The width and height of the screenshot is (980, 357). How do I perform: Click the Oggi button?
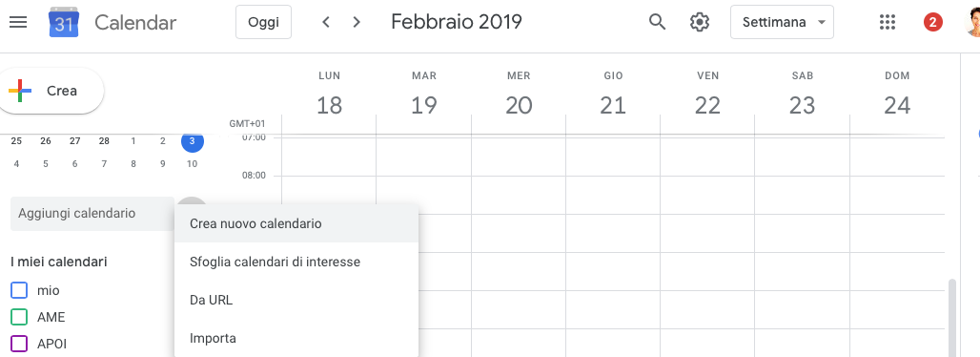point(263,23)
